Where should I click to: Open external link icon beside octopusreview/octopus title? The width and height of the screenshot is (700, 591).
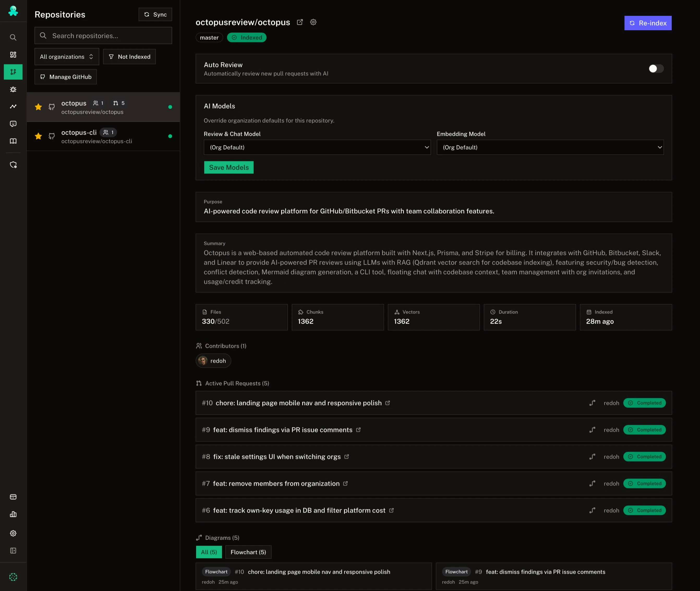(300, 22)
